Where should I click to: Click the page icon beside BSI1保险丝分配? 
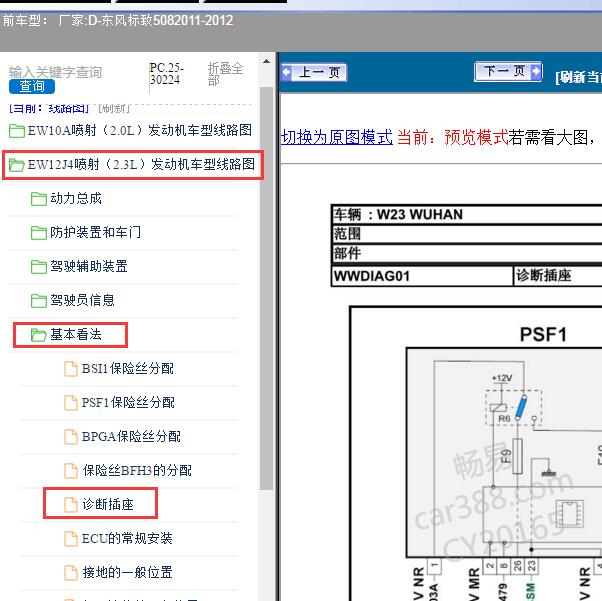[71, 369]
